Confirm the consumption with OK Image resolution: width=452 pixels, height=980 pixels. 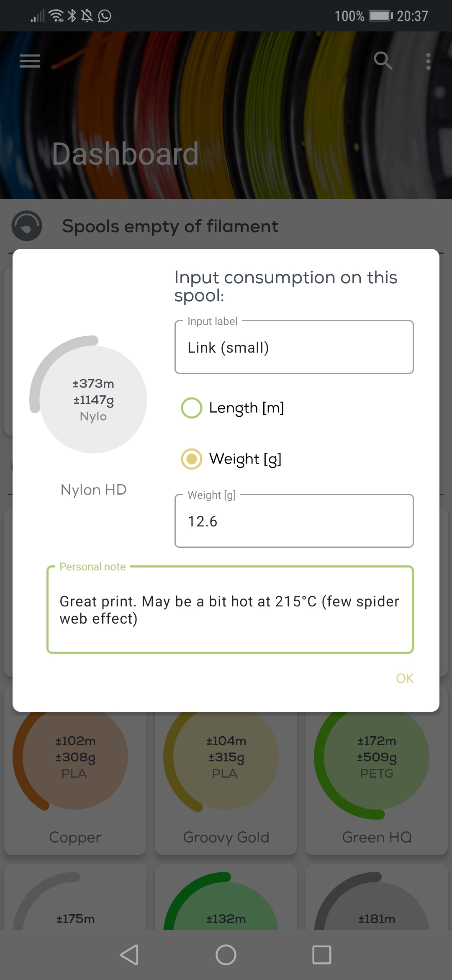(404, 678)
